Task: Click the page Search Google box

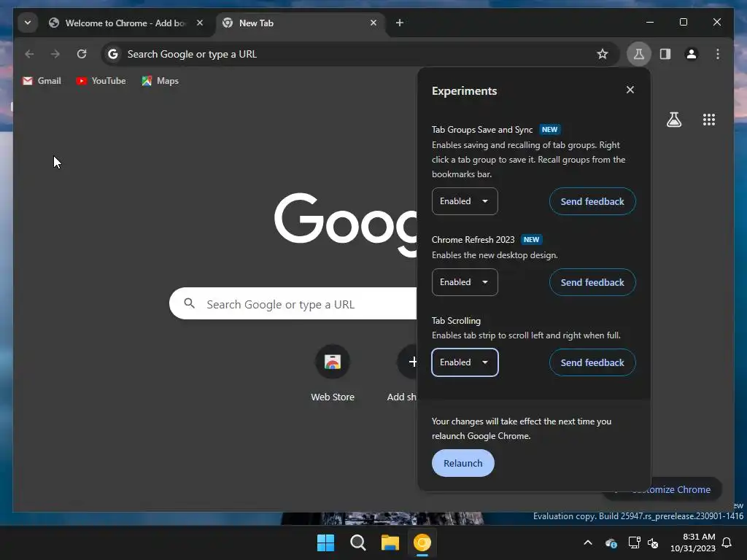Action: click(x=293, y=304)
